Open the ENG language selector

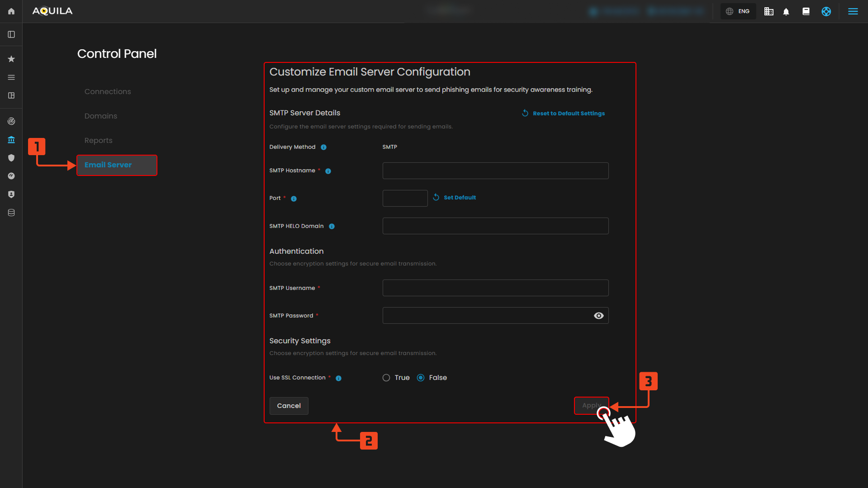tap(738, 11)
